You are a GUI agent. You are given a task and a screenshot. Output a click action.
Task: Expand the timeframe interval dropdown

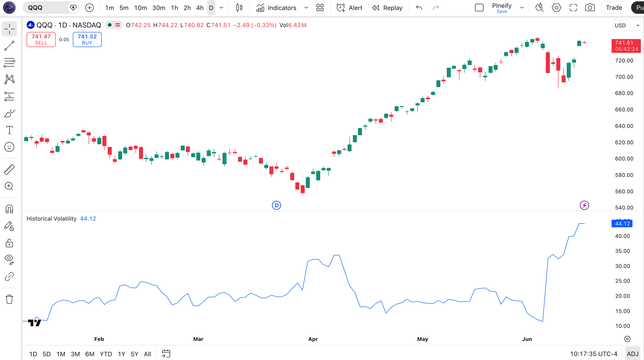click(221, 8)
